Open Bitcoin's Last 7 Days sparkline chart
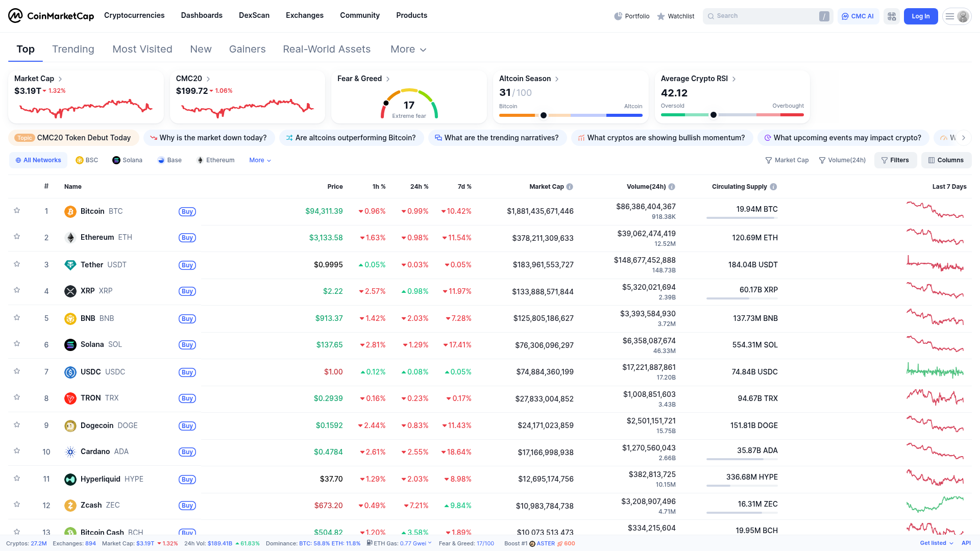Image resolution: width=980 pixels, height=551 pixels. pyautogui.click(x=935, y=210)
